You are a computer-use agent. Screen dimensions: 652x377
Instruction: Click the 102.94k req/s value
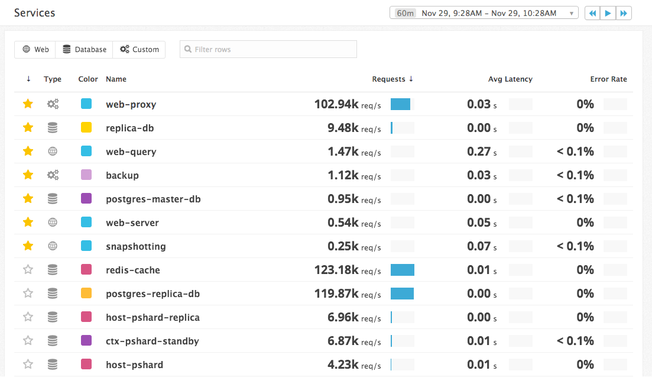(x=348, y=104)
